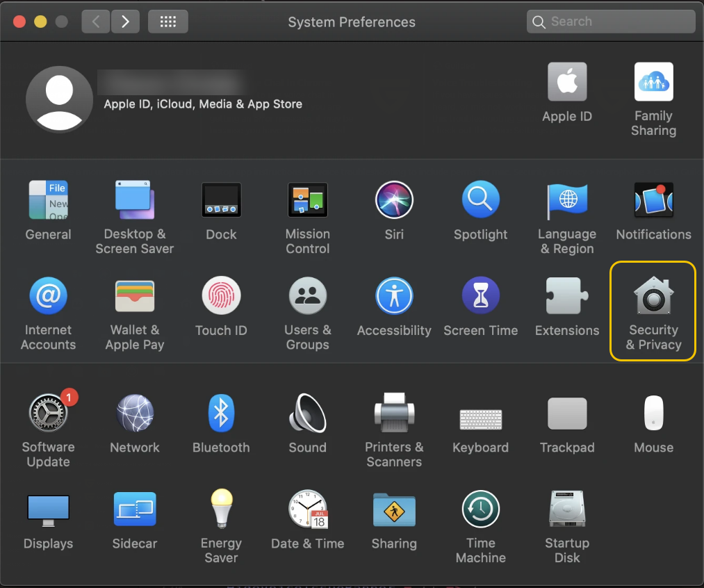The image size is (704, 588).
Task: Click the search magnifier icon
Action: 539,22
